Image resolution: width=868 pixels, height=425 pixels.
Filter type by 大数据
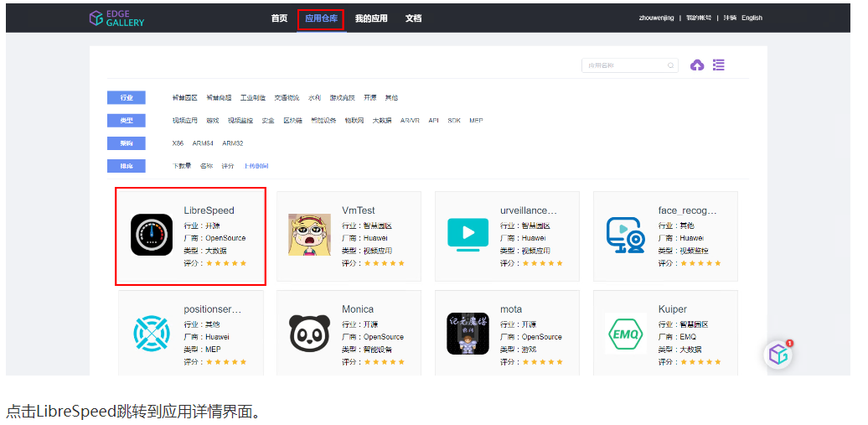tap(382, 120)
